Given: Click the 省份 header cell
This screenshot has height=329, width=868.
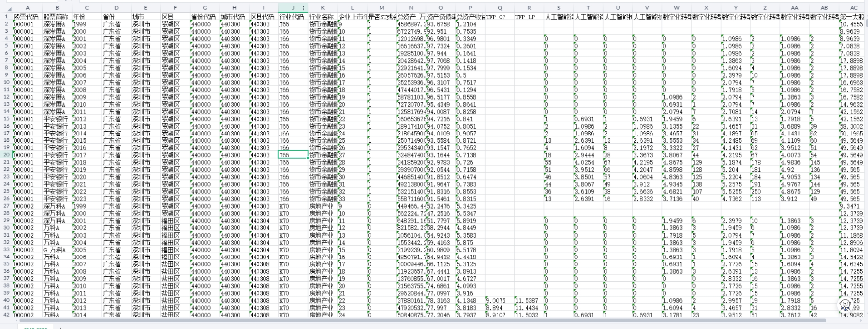Looking at the screenshot, I should 116,17.
